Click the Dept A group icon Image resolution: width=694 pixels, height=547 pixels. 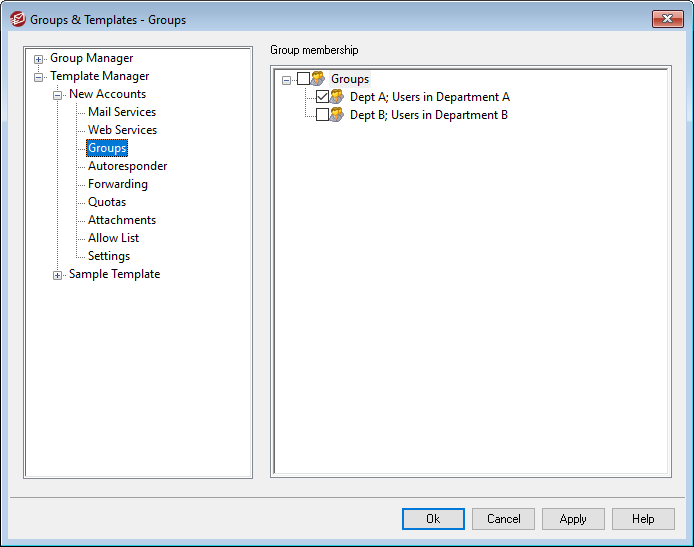pyautogui.click(x=337, y=97)
